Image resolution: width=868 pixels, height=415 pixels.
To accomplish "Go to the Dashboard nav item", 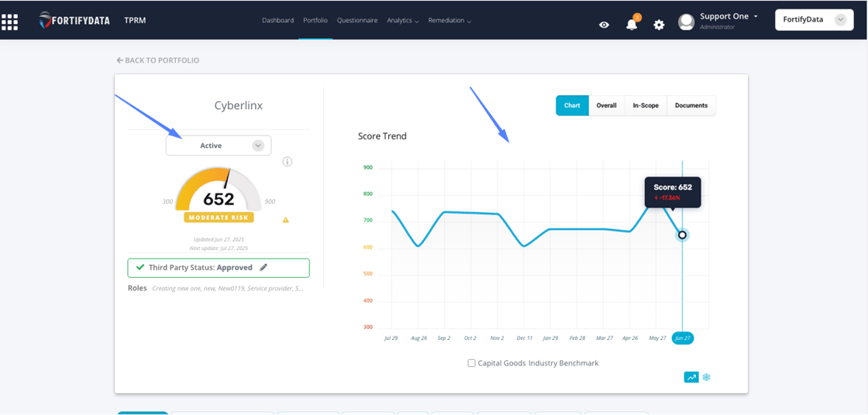I will [x=278, y=20].
